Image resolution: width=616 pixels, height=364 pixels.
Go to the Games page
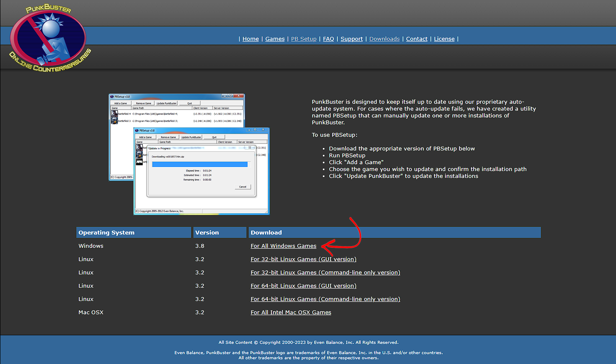[275, 39]
